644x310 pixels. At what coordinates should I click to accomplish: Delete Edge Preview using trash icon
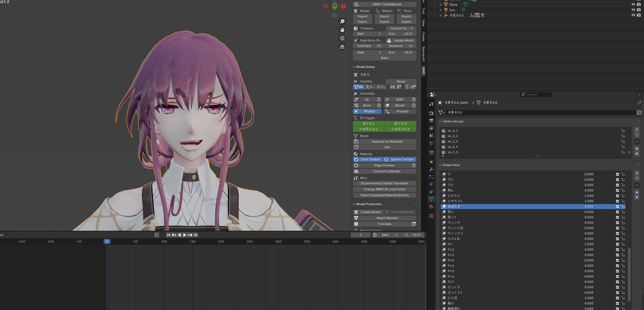point(414,165)
